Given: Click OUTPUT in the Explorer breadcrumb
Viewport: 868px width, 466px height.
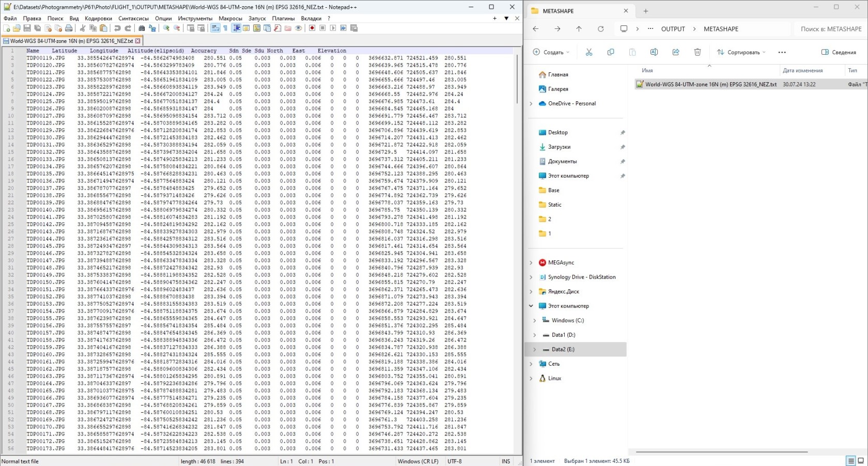Looking at the screenshot, I should click(673, 29).
